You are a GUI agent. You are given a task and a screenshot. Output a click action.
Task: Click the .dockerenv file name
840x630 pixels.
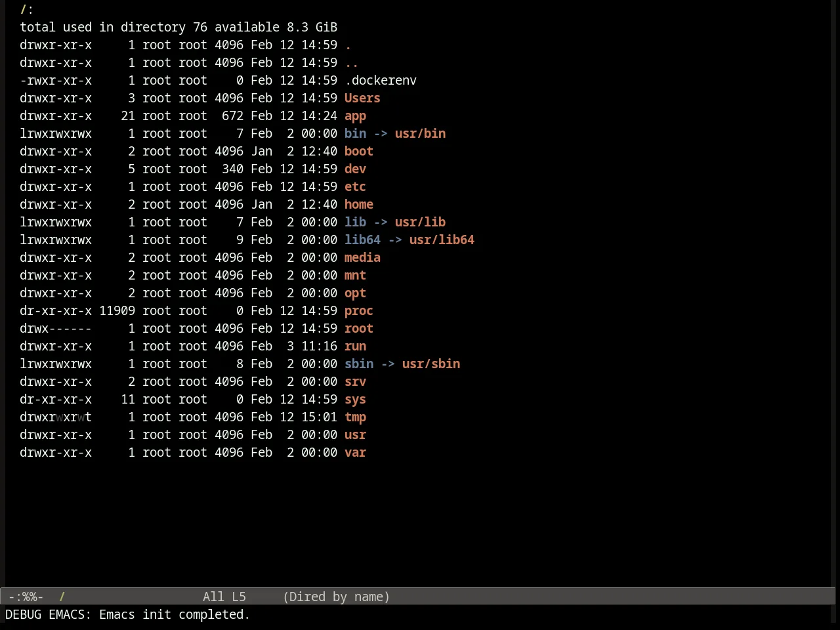click(x=381, y=81)
